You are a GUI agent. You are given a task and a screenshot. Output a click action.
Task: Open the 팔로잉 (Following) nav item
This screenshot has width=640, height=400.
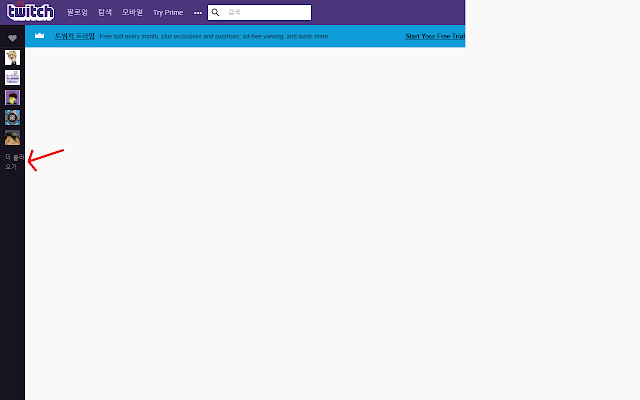click(x=77, y=12)
